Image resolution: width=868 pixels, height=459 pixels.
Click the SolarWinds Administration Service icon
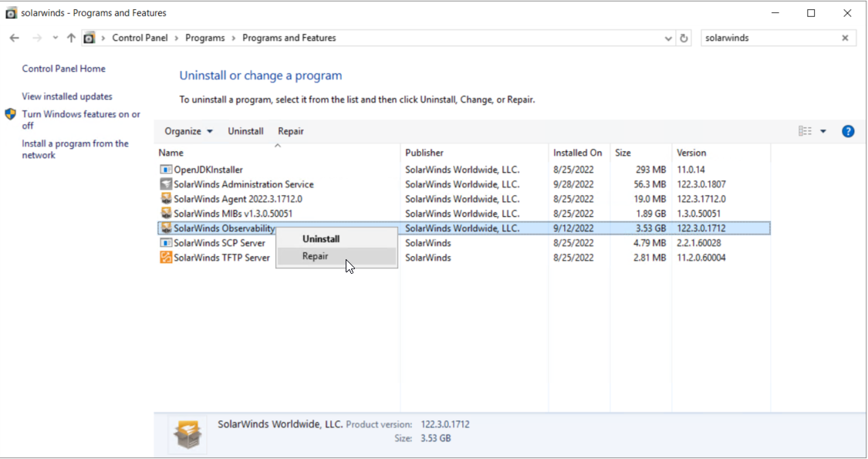tap(166, 184)
